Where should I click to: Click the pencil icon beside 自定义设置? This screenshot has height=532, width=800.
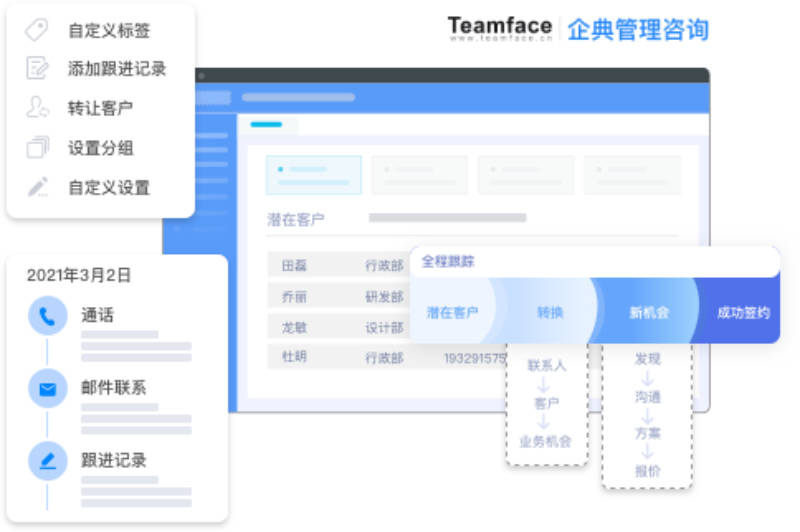[x=38, y=187]
